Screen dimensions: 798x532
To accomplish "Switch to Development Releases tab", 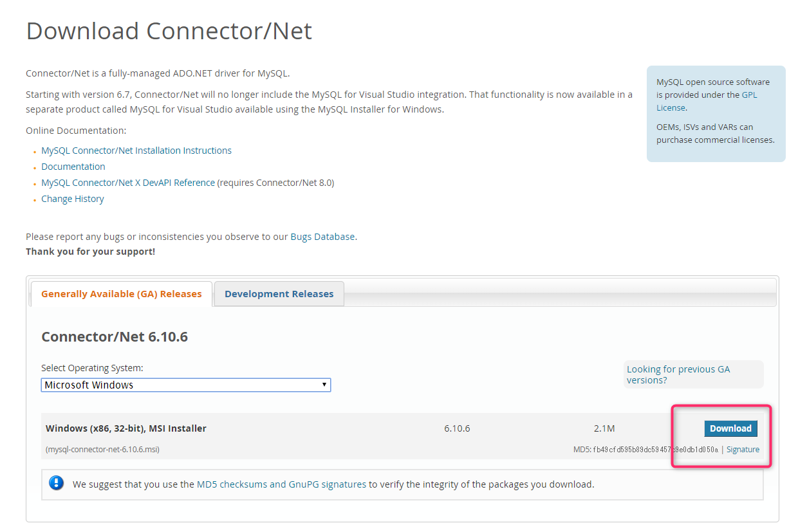I will point(279,294).
